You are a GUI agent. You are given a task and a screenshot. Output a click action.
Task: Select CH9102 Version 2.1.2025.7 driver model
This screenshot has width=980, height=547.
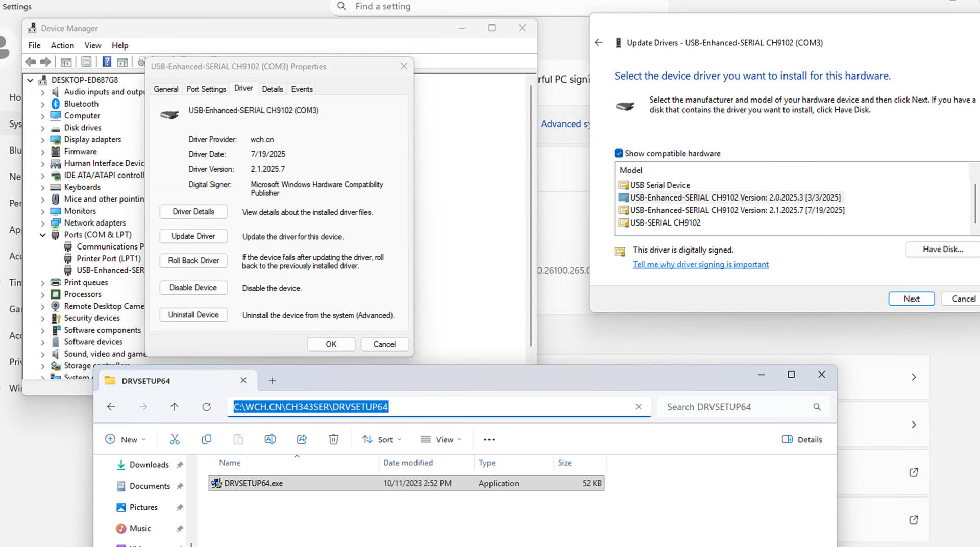pos(737,210)
